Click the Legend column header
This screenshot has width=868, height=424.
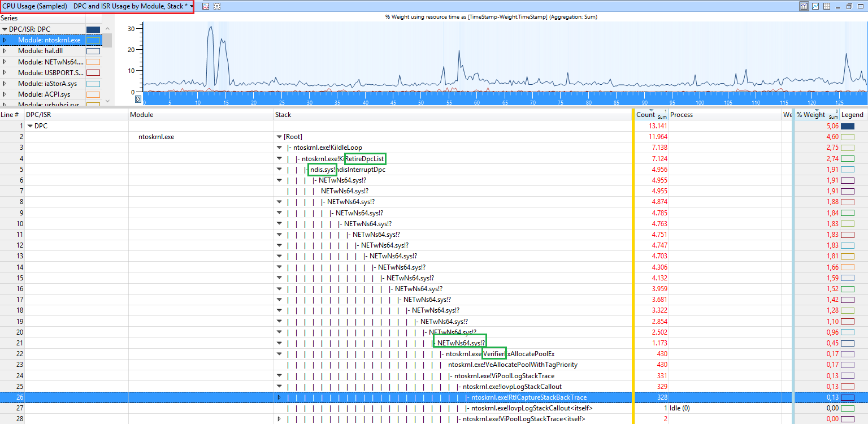pos(853,115)
